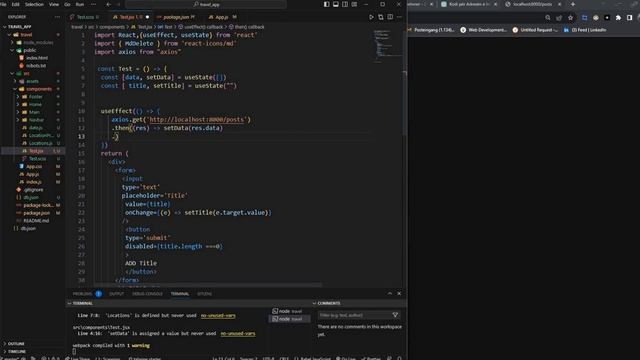Select the Terminal panel tab
The height and width of the screenshot is (360, 640).
tap(180, 294)
